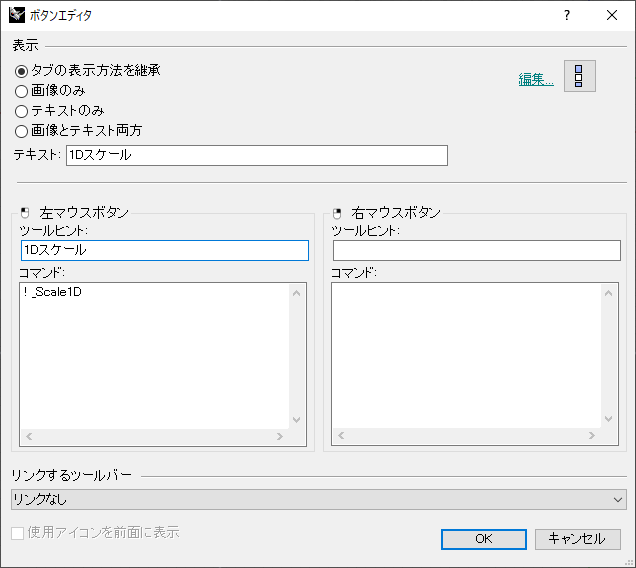The image size is (636, 568).
Task: Click the left command box with _Scale1D
Action: 155,355
